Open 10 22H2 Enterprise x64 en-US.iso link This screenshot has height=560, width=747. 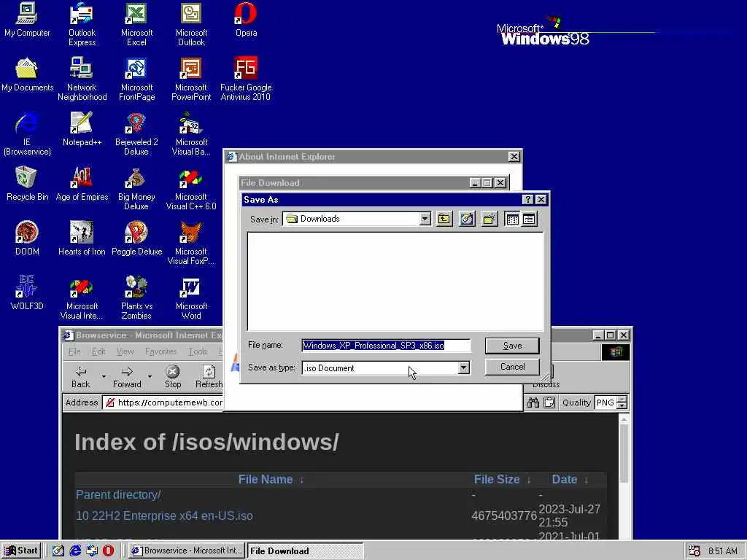(164, 516)
